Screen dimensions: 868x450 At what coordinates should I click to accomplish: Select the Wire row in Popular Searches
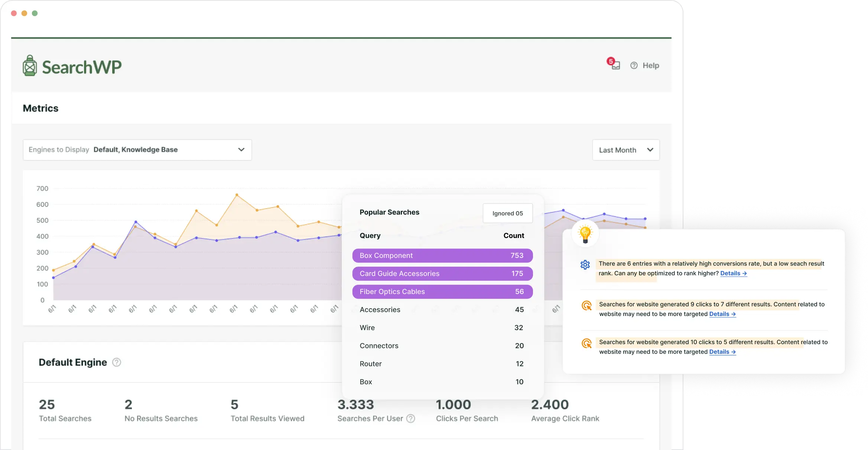click(442, 327)
